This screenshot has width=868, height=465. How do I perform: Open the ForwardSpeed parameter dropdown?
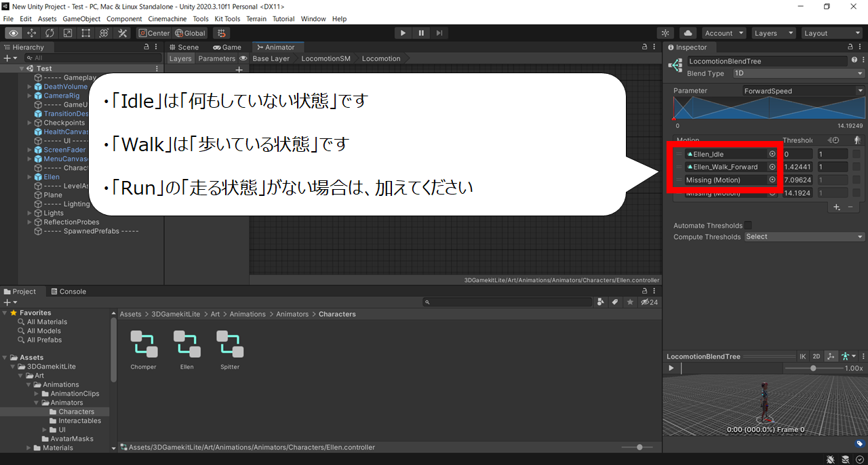(804, 91)
